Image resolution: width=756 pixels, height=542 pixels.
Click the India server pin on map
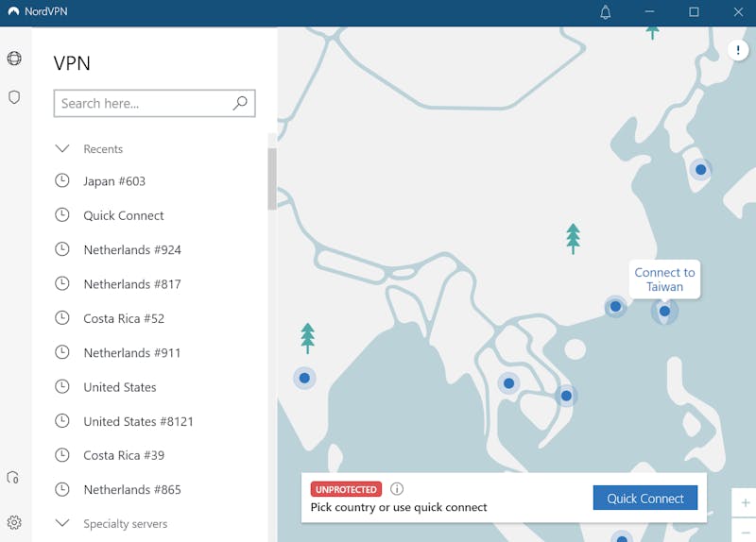(304, 378)
